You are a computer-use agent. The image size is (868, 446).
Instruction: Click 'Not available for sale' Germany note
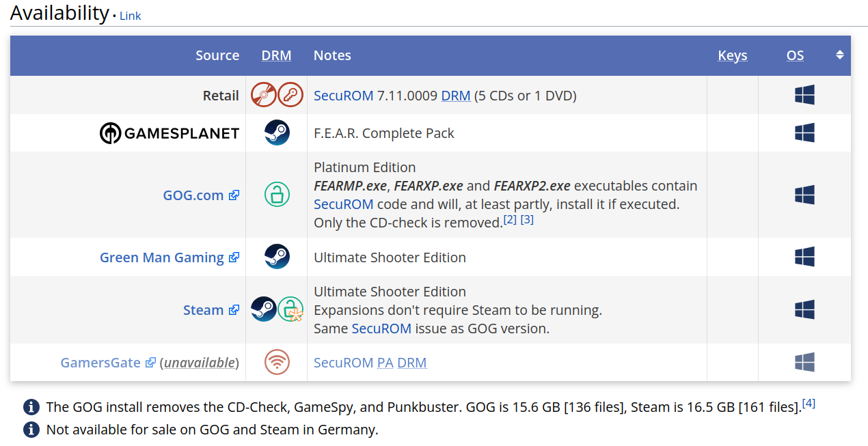212,430
